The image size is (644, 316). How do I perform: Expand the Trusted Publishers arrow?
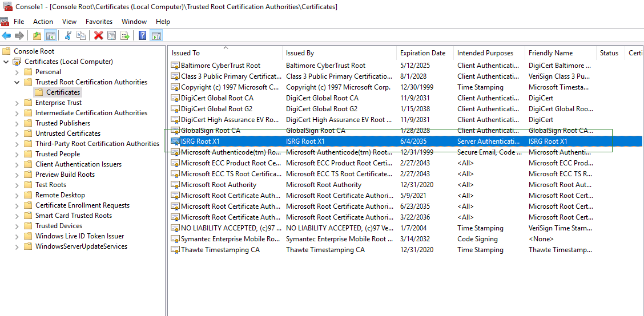pyautogui.click(x=17, y=123)
